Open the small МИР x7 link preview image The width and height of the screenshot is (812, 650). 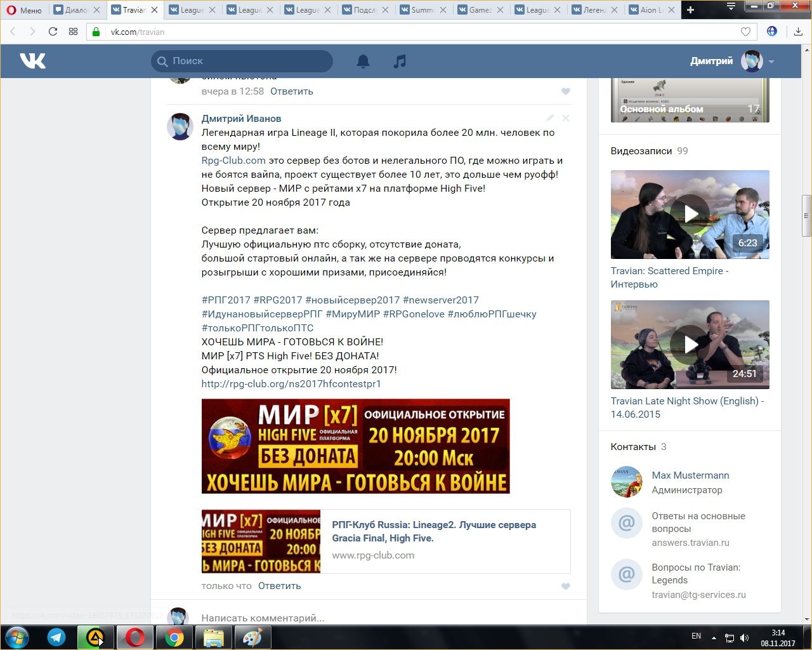[261, 541]
